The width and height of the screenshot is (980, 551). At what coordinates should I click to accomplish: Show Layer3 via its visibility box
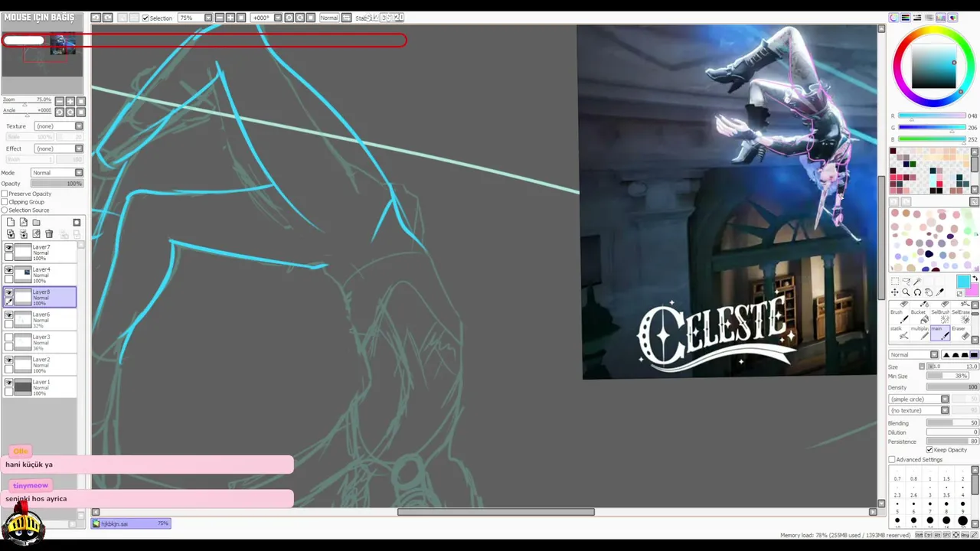tap(8, 337)
